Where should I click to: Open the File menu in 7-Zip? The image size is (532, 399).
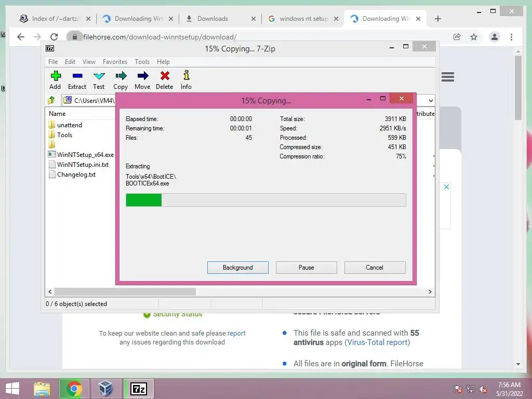53,62
